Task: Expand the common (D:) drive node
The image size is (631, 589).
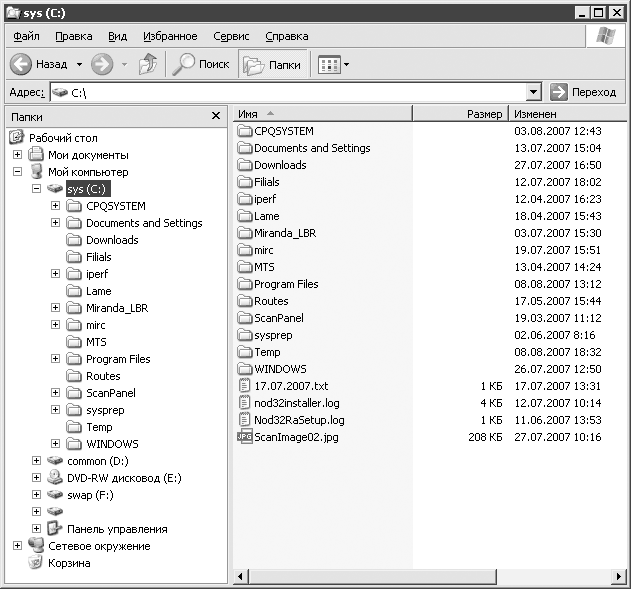Action: (37, 461)
